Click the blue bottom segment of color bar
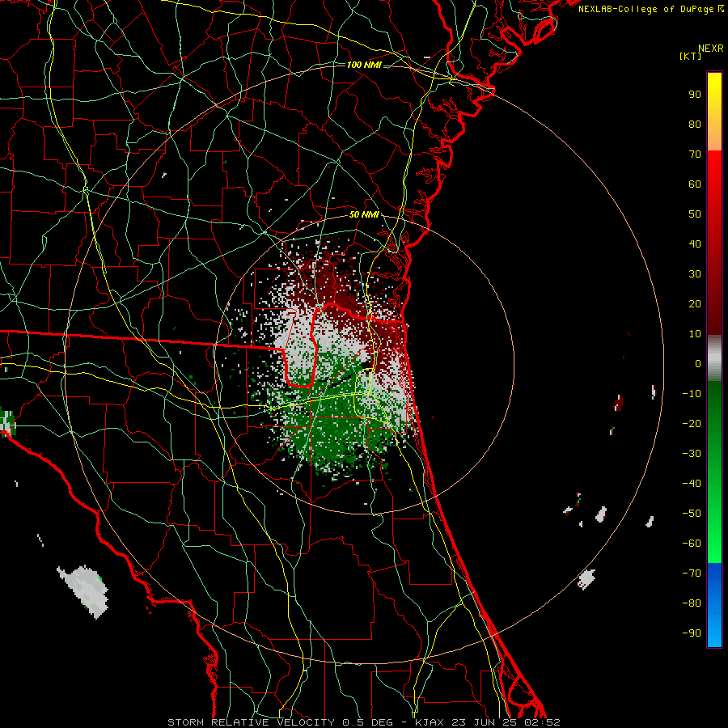 [x=714, y=605]
